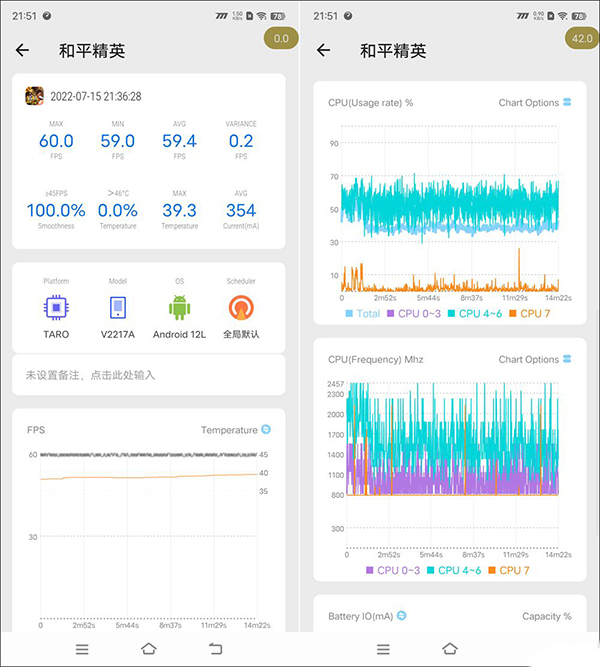Screen dimensions: 600x667
Task: Select the 39.3 max Temperature value
Action: click(179, 210)
